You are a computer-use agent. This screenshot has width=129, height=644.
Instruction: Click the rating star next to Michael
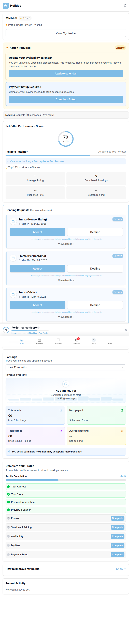point(21,18)
